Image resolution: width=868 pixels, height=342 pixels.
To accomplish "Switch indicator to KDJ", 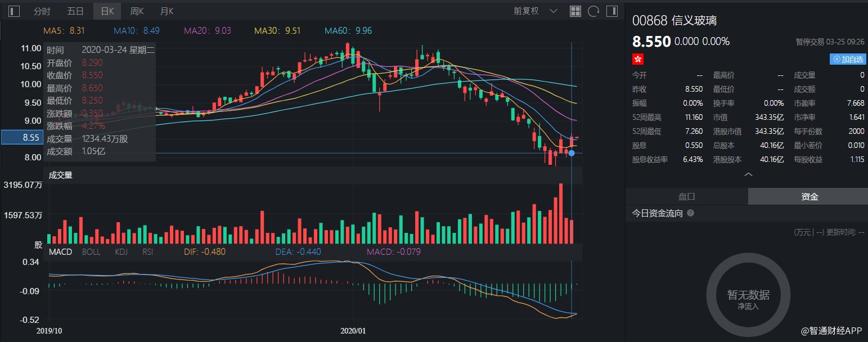I will pos(122,251).
